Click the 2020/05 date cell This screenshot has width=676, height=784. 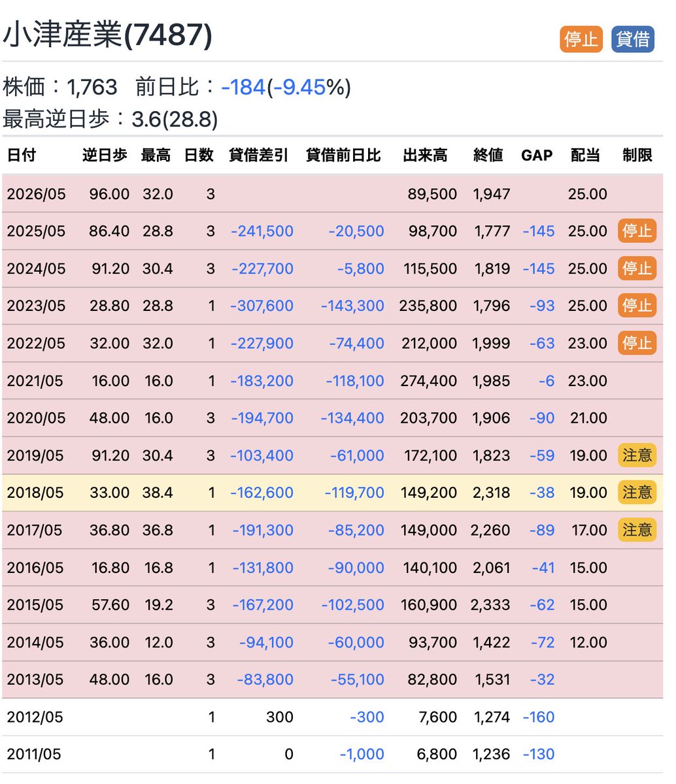coord(36,418)
